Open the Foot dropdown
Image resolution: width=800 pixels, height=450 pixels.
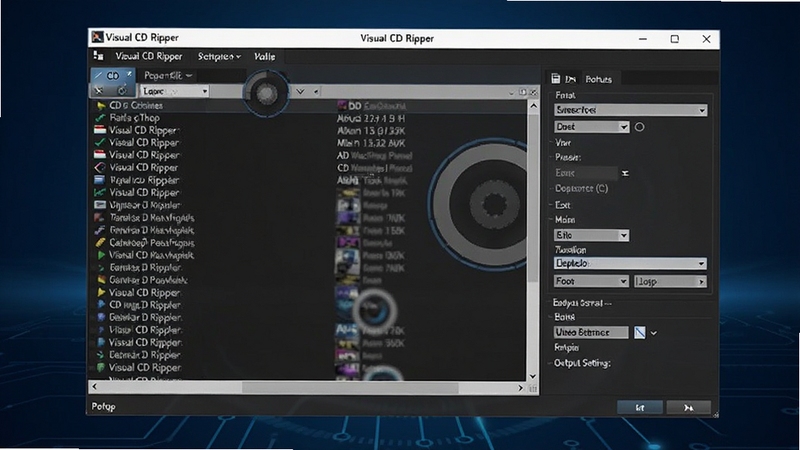pyautogui.click(x=592, y=281)
